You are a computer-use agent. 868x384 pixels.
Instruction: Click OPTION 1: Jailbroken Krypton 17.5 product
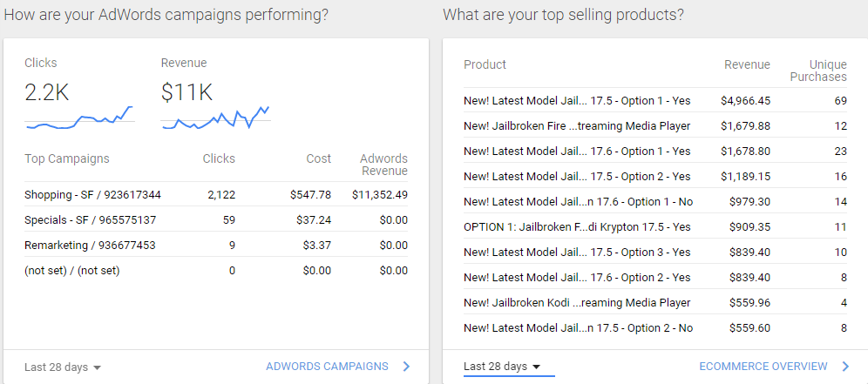pyautogui.click(x=577, y=227)
